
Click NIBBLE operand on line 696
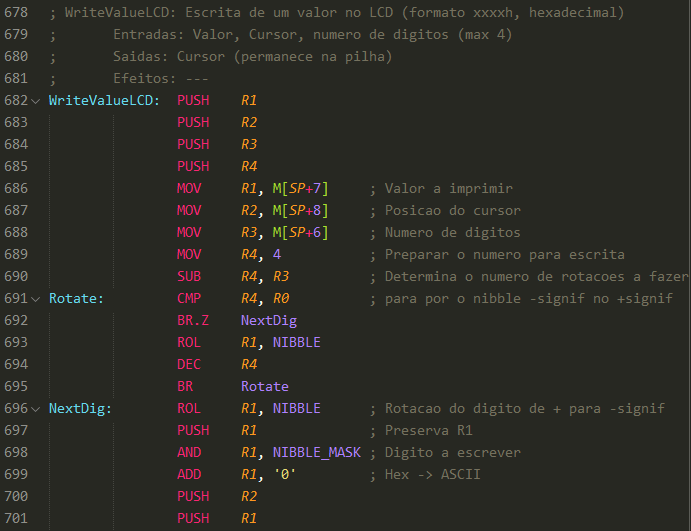(297, 409)
